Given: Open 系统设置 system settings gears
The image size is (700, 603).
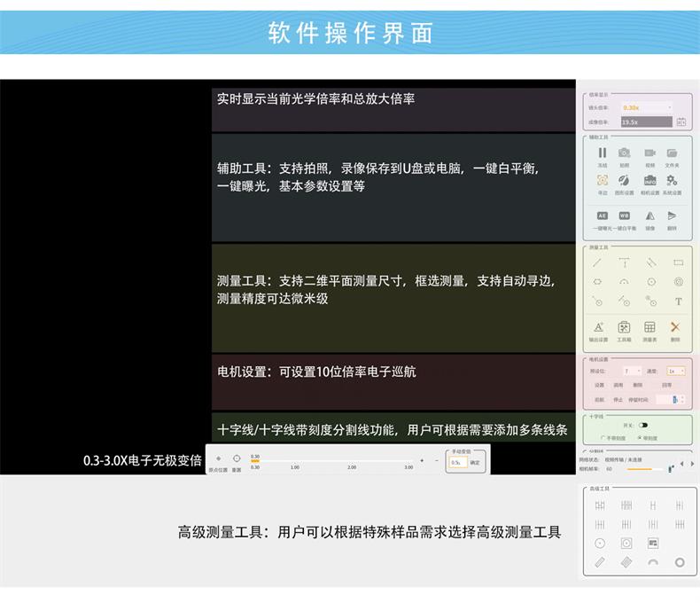Looking at the screenshot, I should tap(673, 181).
